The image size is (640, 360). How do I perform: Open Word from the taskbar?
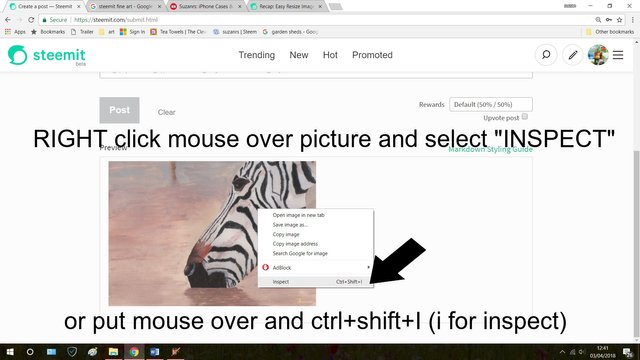coord(155,352)
